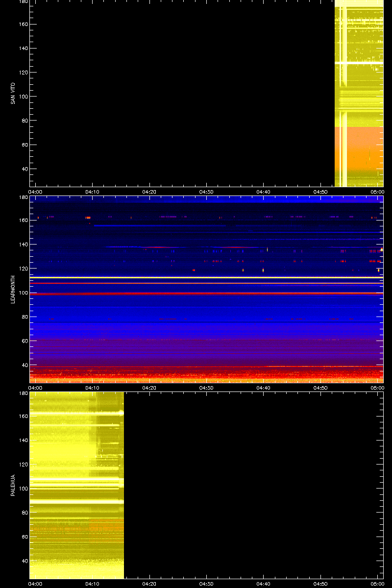Select the 140 tick on SAN VITO axis
The width and height of the screenshot is (392, 588).
tap(23, 49)
